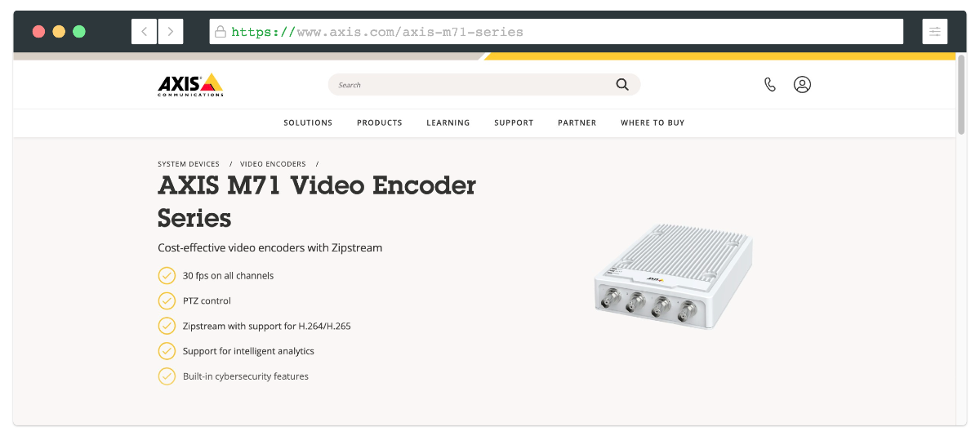Viewport: 980px width, 436px height.
Task: Click text 'Support for intelligent analytics'
Action: [248, 351]
